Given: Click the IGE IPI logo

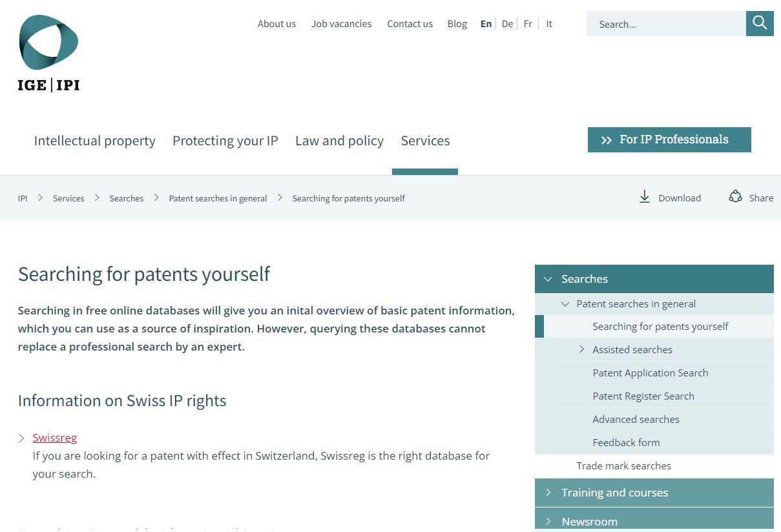Looking at the screenshot, I should click(x=48, y=53).
